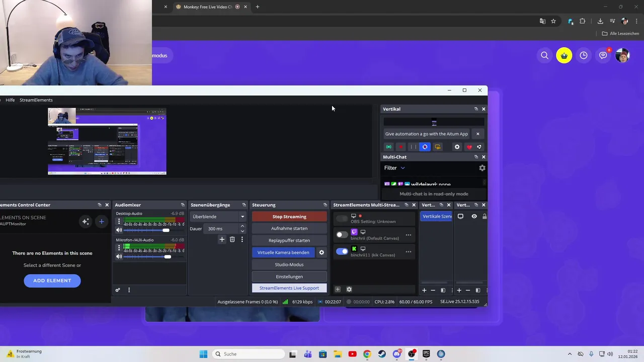
Task: Click Virtuelle Kamera beenden button
Action: tap(283, 252)
